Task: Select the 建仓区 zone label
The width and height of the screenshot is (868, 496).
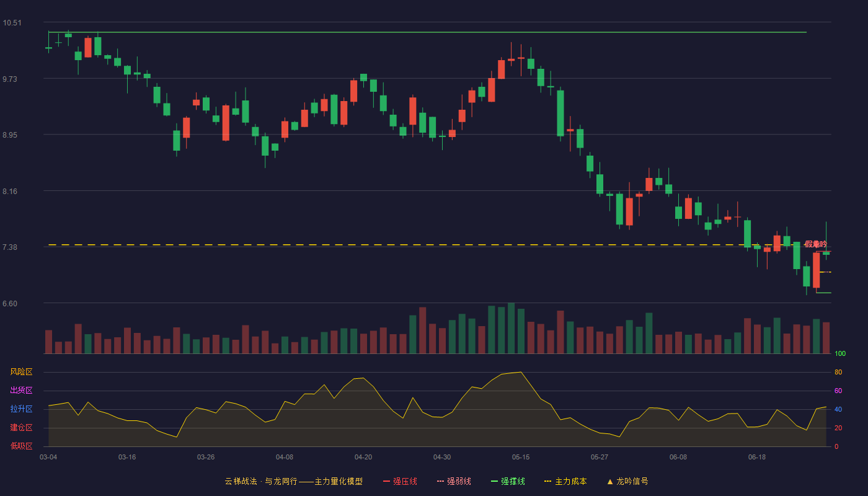Action: 21,428
